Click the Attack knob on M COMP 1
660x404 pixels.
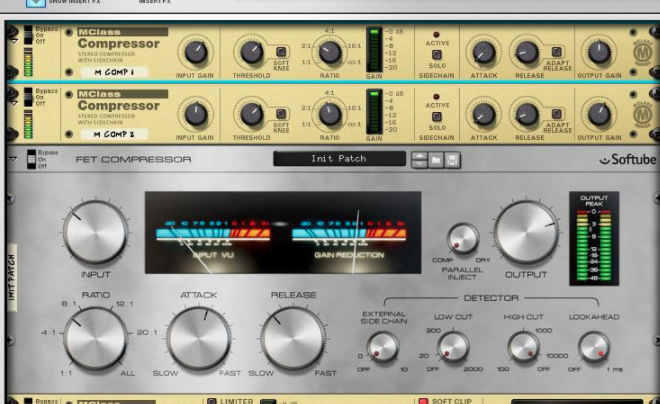point(484,53)
